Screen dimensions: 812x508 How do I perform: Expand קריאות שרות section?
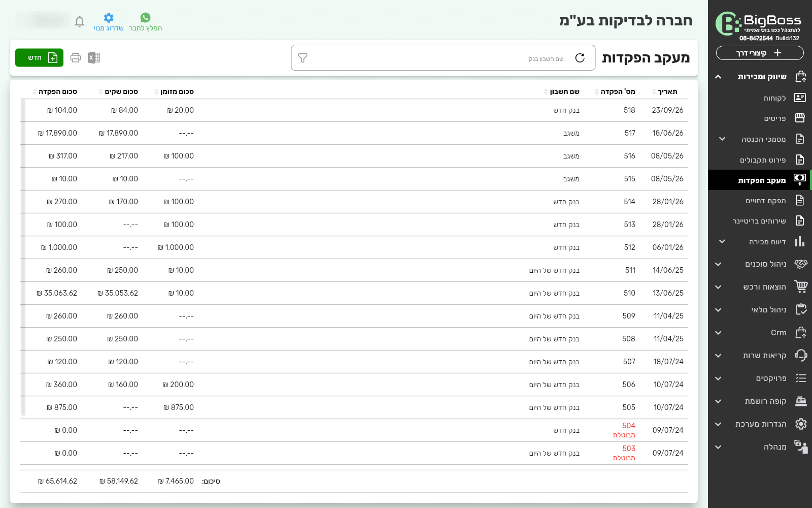[718, 356]
